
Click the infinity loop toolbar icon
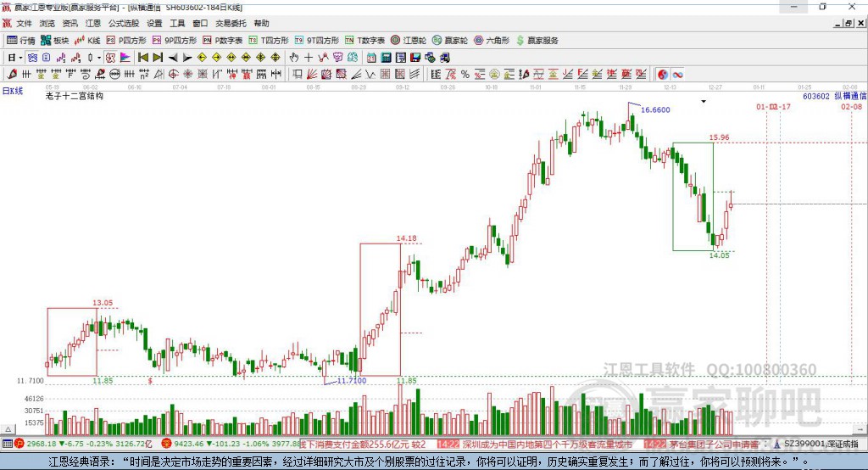[677, 75]
